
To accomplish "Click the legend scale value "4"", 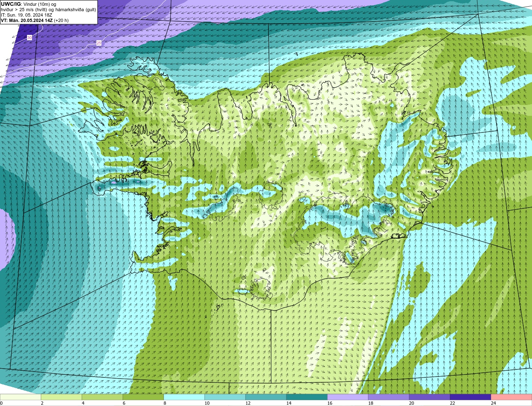I will (x=82, y=403).
